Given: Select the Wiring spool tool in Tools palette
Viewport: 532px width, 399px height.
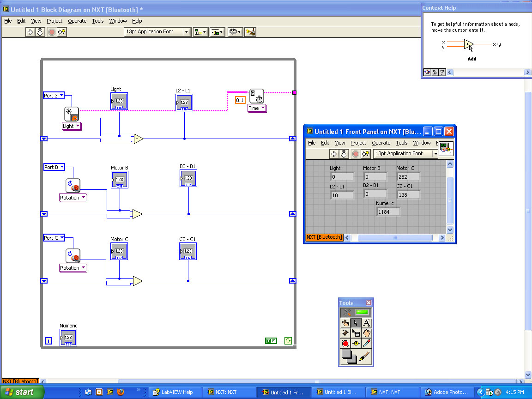Looking at the screenshot, I should point(345,333).
